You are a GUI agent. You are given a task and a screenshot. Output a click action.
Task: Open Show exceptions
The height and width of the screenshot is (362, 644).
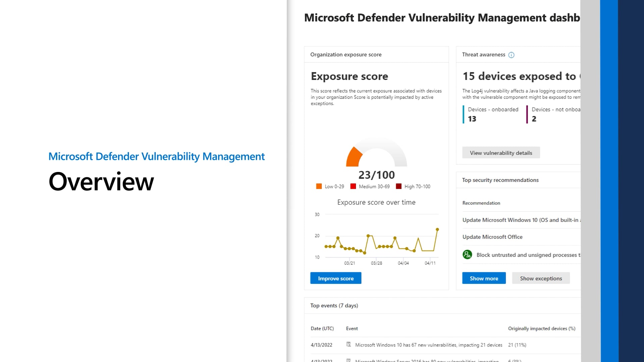click(x=541, y=278)
